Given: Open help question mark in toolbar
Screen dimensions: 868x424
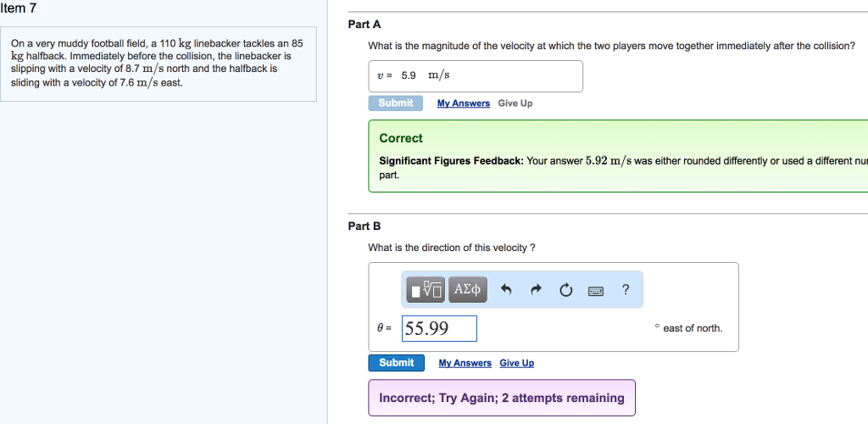Looking at the screenshot, I should coord(626,289).
